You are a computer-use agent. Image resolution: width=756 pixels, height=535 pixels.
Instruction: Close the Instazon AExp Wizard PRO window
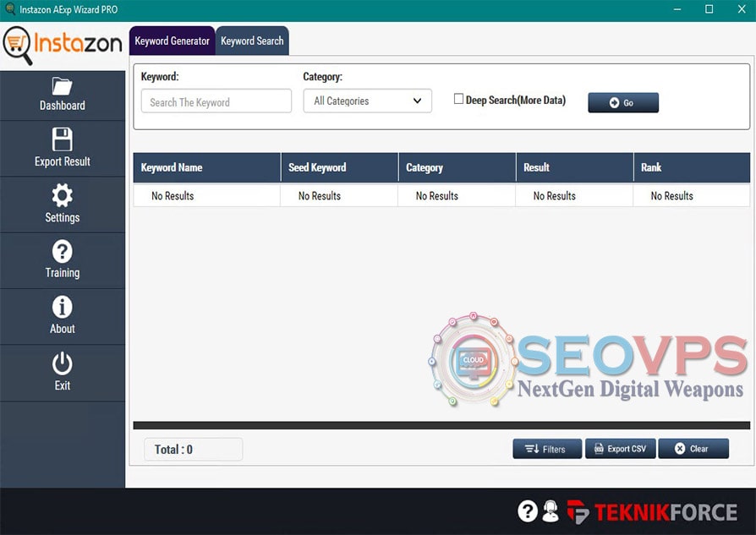click(x=742, y=9)
